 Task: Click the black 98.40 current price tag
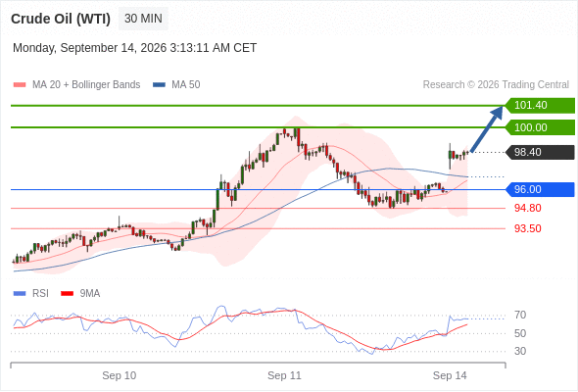pyautogui.click(x=540, y=152)
